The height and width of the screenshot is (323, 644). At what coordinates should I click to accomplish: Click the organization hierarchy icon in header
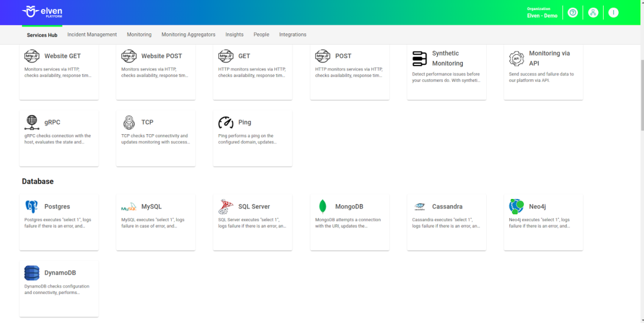click(592, 13)
